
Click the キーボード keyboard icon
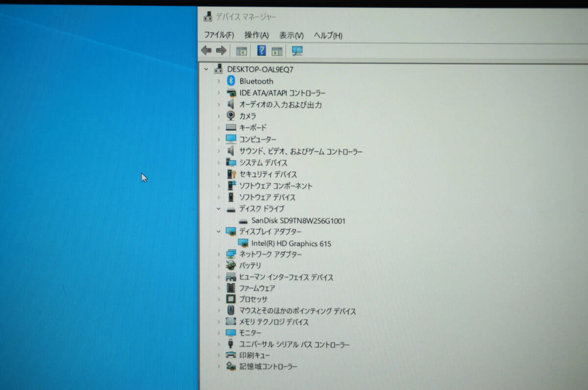tap(231, 127)
